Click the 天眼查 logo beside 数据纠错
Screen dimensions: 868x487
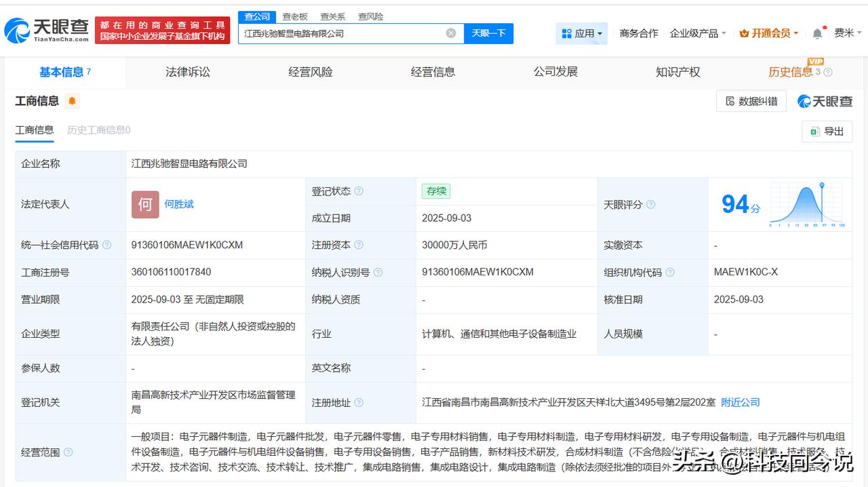[x=825, y=101]
